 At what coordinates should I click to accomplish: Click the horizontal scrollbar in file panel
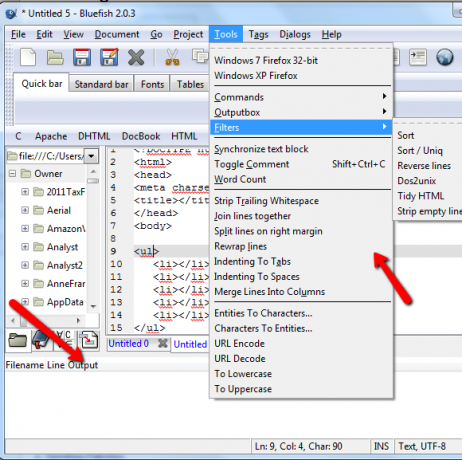coord(46,321)
